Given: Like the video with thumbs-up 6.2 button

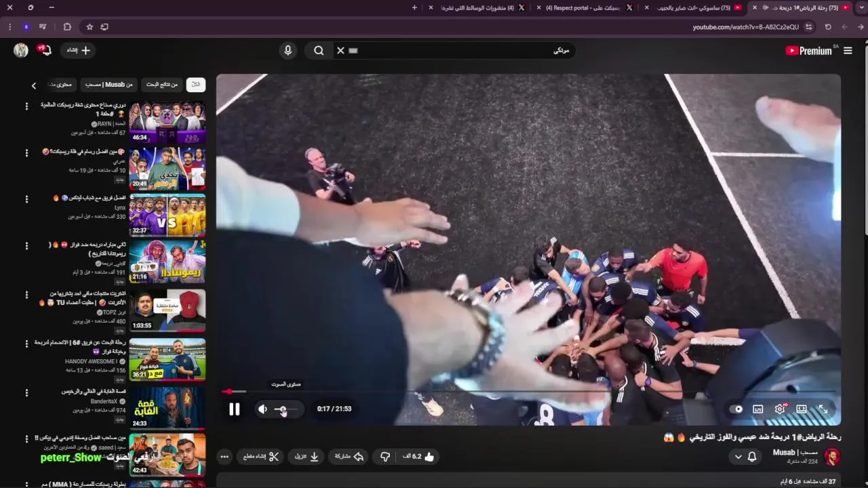Looking at the screenshot, I should pos(418,457).
